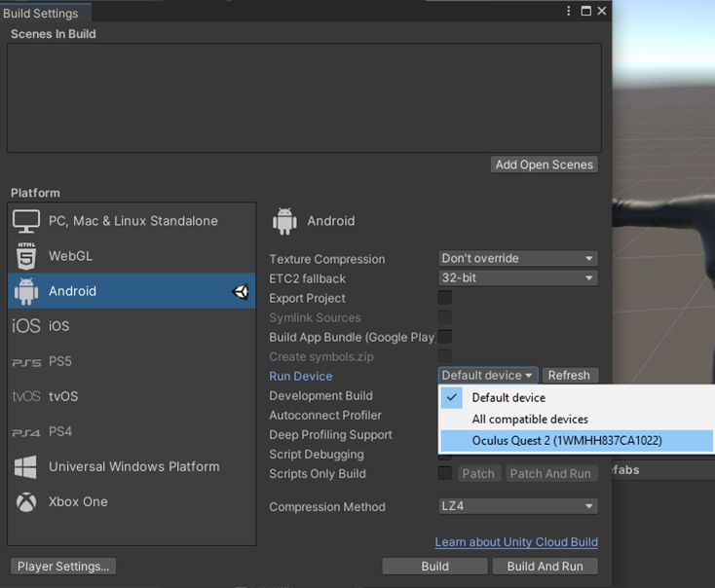This screenshot has height=588, width=715.
Task: Enable the Export Project checkbox
Action: tap(444, 298)
